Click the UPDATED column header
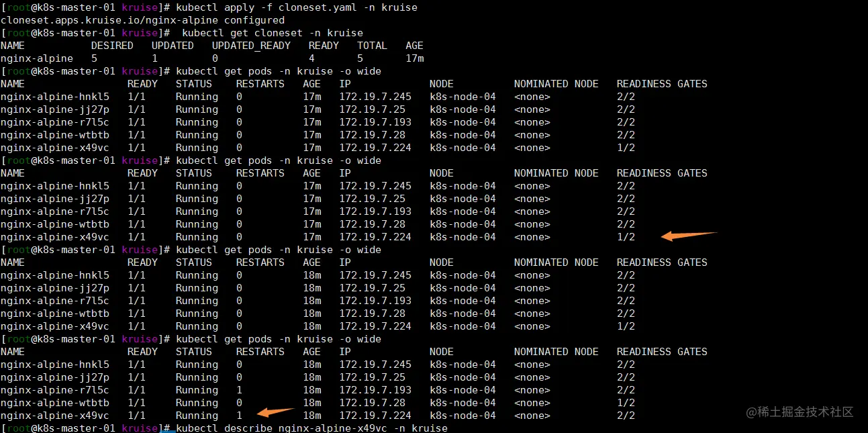The width and height of the screenshot is (868, 433). click(x=173, y=46)
